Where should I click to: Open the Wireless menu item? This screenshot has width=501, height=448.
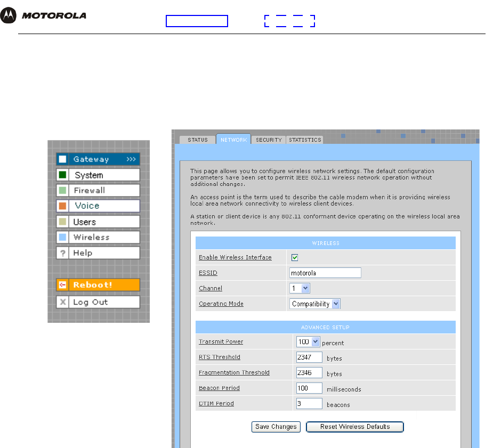(98, 237)
